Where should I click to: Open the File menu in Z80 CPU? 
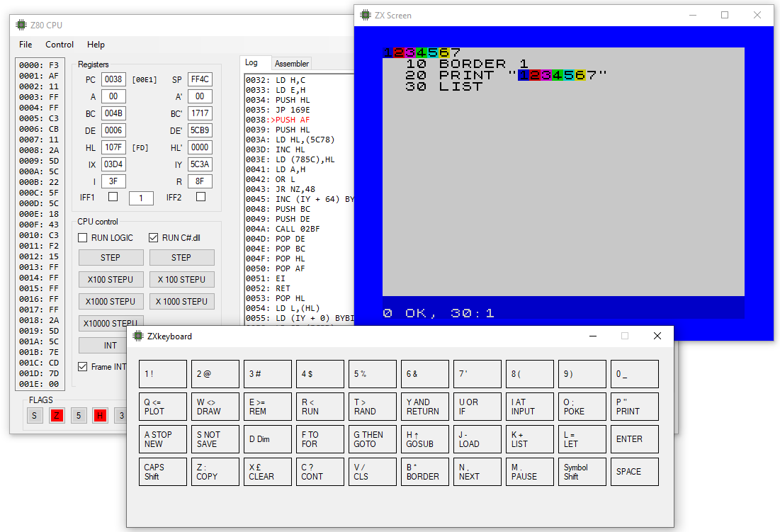(x=26, y=44)
